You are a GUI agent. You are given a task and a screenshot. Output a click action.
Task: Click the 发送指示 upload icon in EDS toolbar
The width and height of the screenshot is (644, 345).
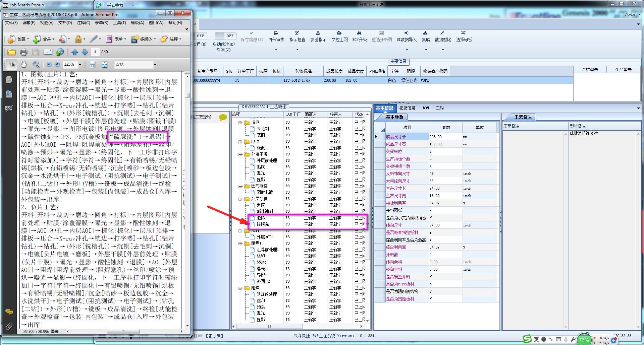tap(318, 33)
